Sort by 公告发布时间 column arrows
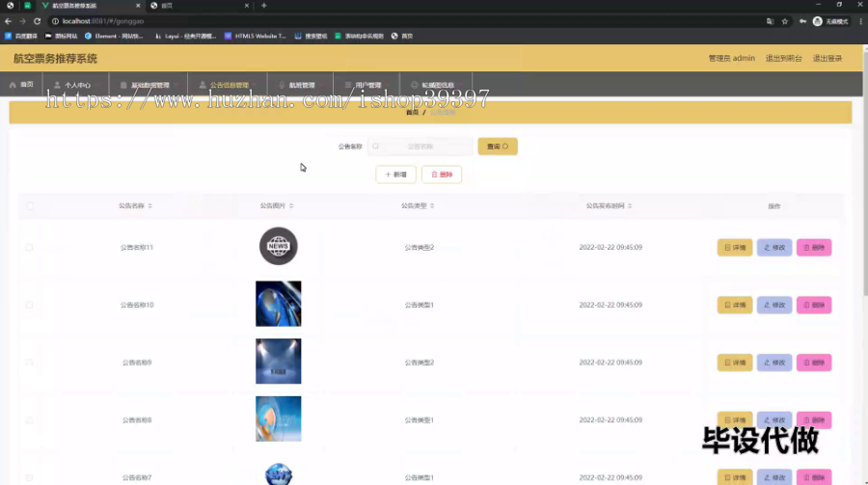Screen dimensions: 868x485 coord(630,206)
